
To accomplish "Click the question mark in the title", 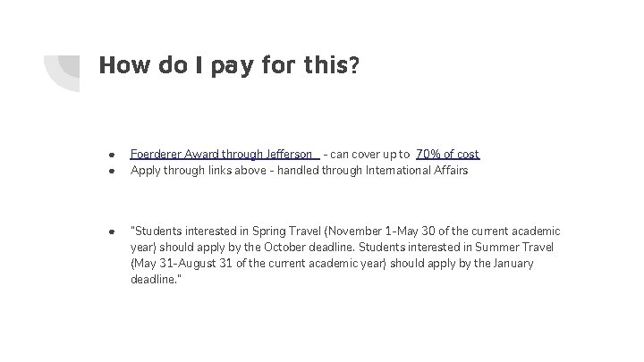I will [355, 65].
